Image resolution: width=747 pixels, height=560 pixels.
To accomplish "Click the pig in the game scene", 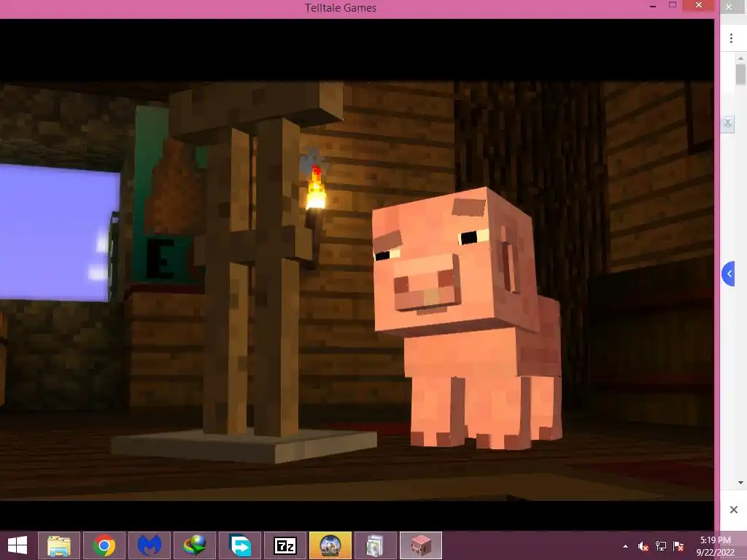I will (x=466, y=318).
